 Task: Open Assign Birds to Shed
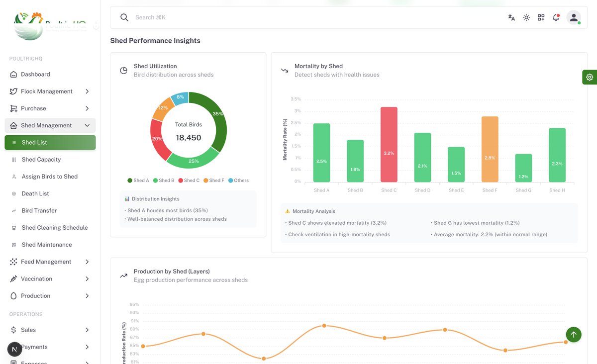tap(50, 177)
